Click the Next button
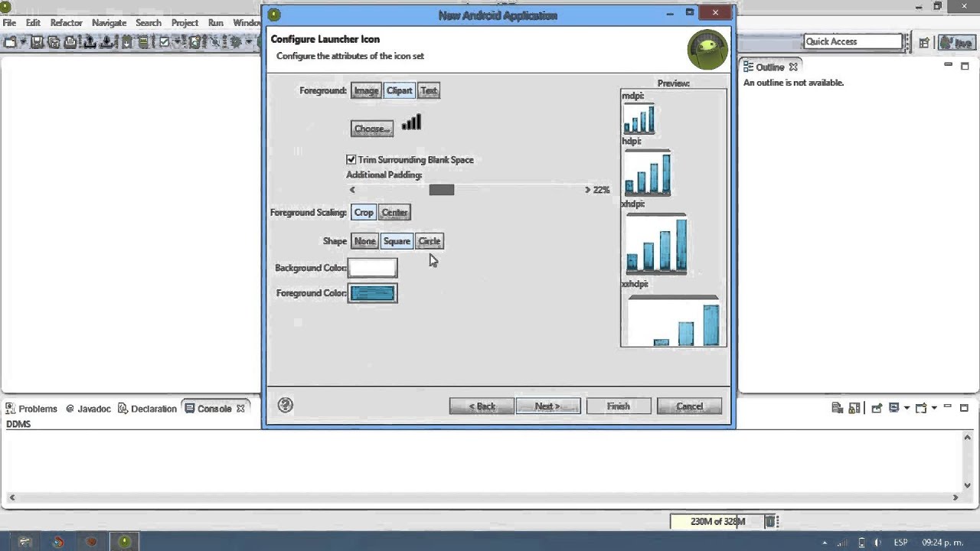980x551 pixels. pyautogui.click(x=548, y=406)
